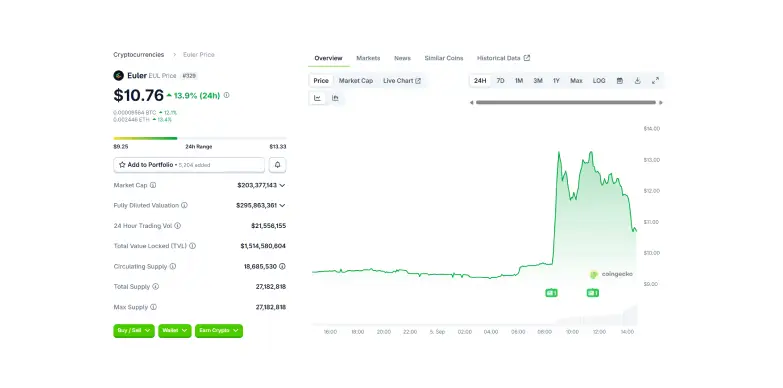Open Total Value Locked info icon
The height and width of the screenshot is (388, 783).
(192, 246)
